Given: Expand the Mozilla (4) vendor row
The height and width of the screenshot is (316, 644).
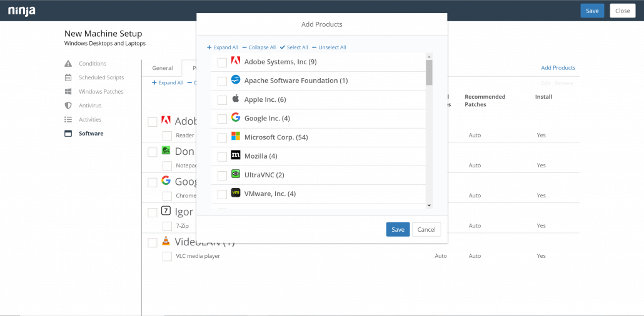Looking at the screenshot, I should [x=318, y=156].
